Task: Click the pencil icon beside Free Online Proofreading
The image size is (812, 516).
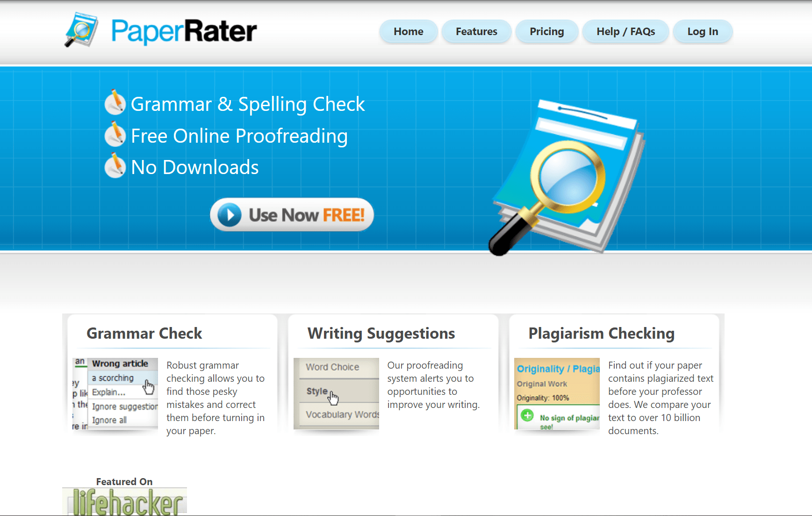Action: click(x=115, y=134)
